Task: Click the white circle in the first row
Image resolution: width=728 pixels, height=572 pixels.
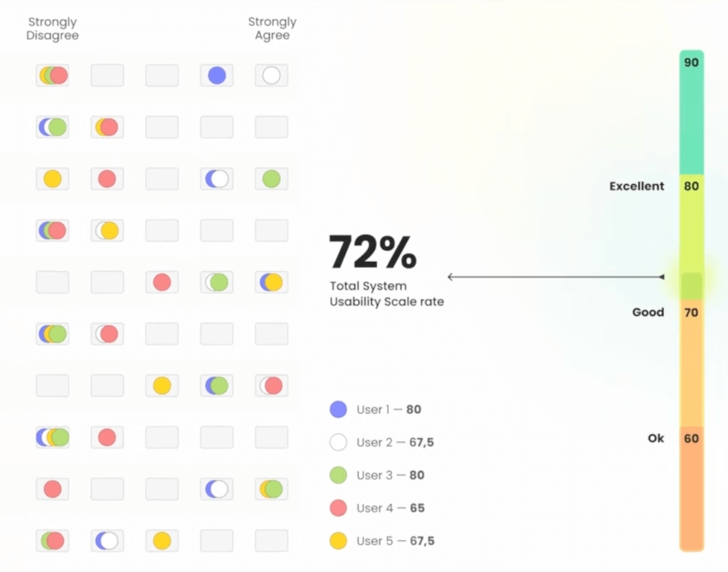Action: click(271, 76)
